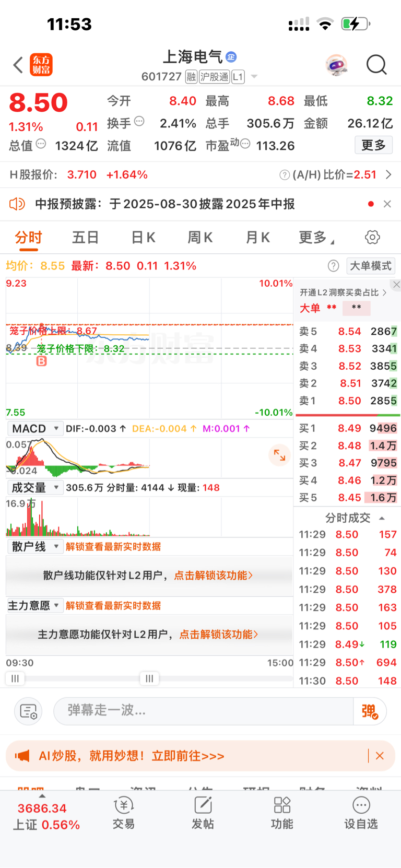Tap the (A/H) 比价 help icon
The image size is (401, 868).
285,175
